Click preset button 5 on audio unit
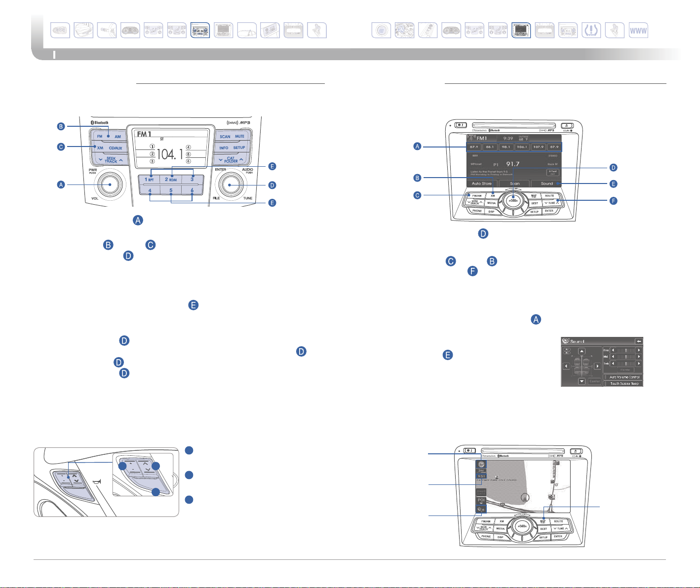Screen dimensions: 700x588 171,190
